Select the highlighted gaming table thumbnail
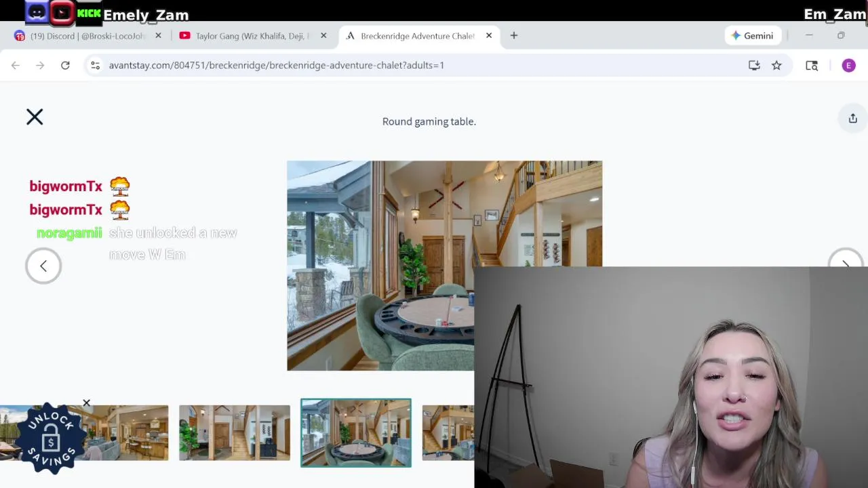The height and width of the screenshot is (488, 868). coord(356,432)
